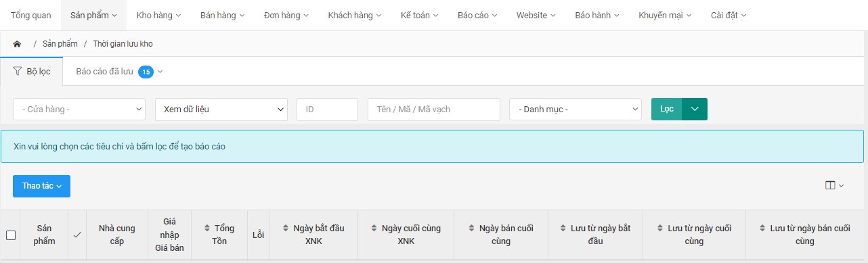
Task: Open the Báo cáo menu
Action: click(x=477, y=15)
